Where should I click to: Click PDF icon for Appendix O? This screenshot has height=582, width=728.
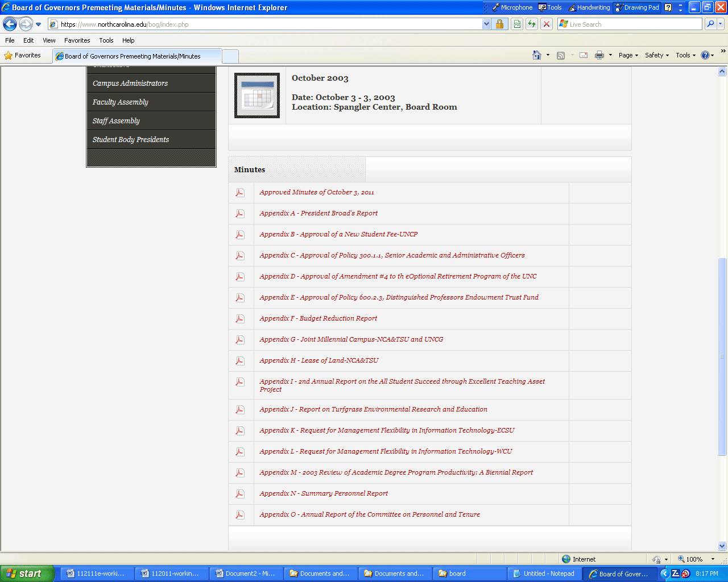click(x=240, y=515)
